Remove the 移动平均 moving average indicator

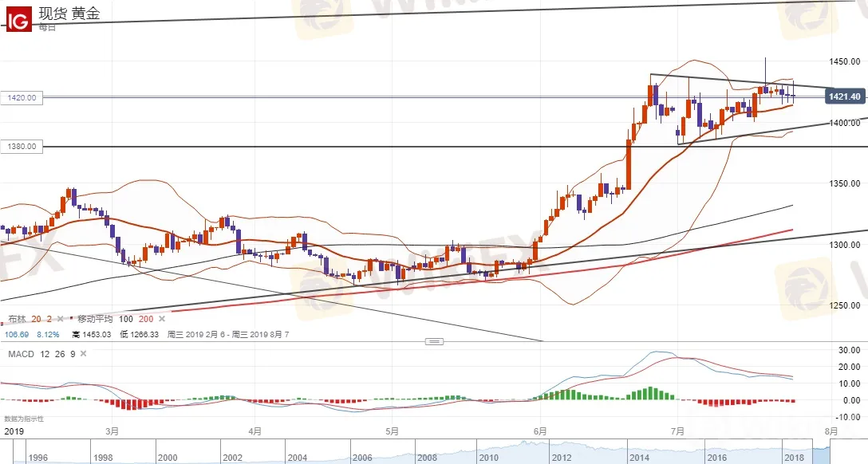coord(162,319)
